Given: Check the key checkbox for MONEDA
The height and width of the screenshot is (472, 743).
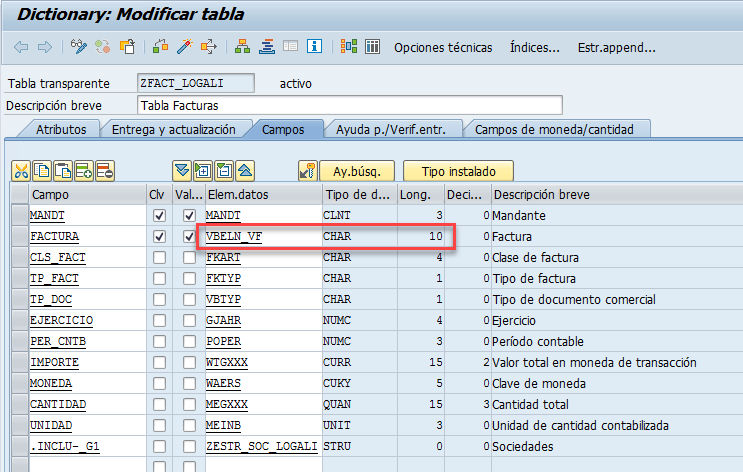Looking at the screenshot, I should 159,383.
